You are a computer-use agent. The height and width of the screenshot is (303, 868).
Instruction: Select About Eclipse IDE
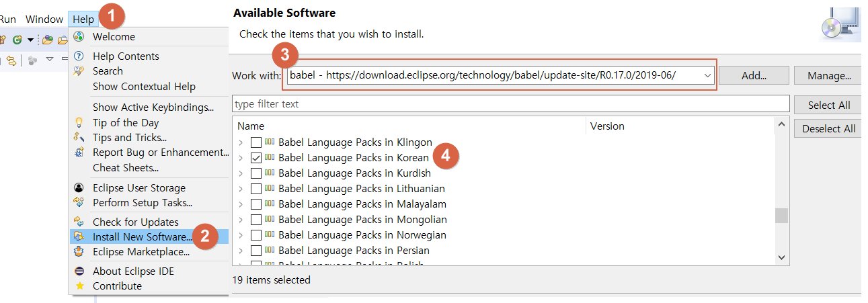(133, 271)
